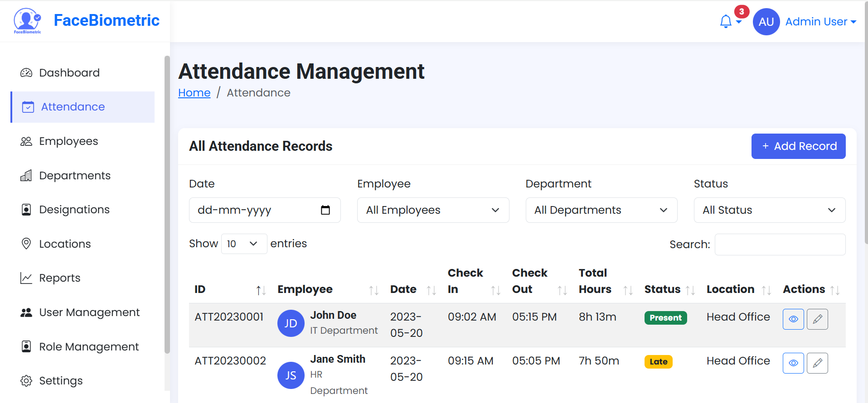
Task: Click the Attendance calendar icon in sidebar
Action: pos(28,107)
